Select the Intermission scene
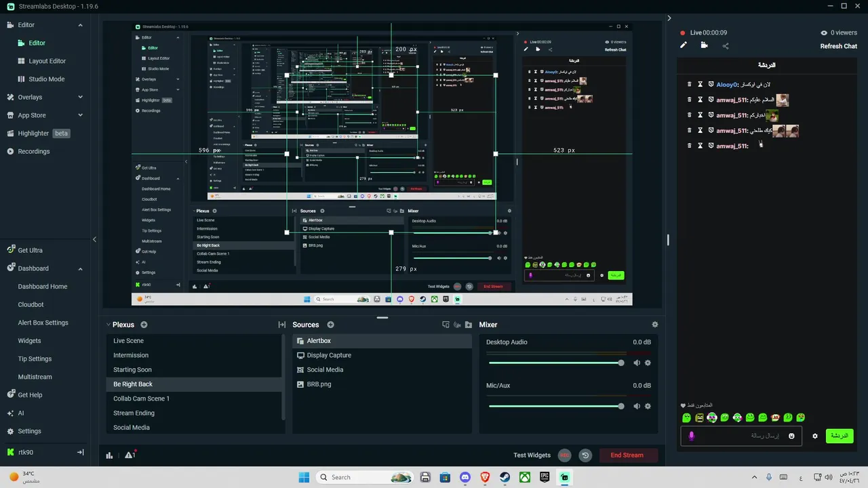The image size is (868, 488). pos(194,355)
